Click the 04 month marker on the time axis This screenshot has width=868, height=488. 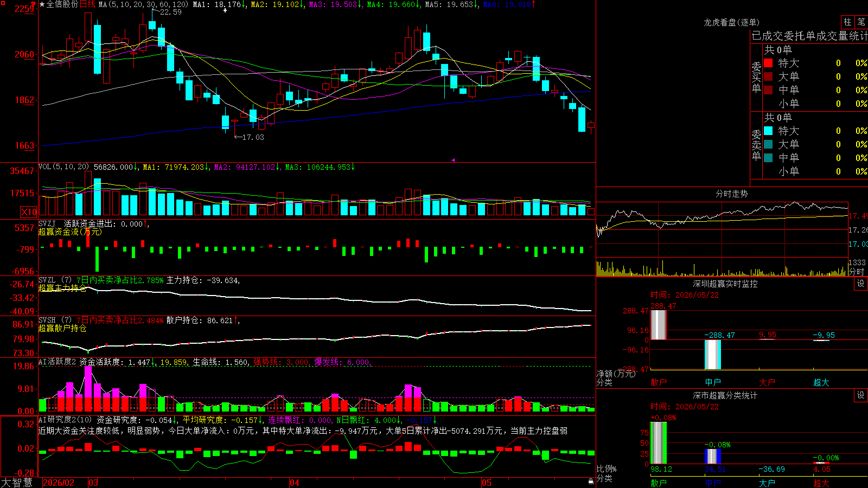click(294, 483)
